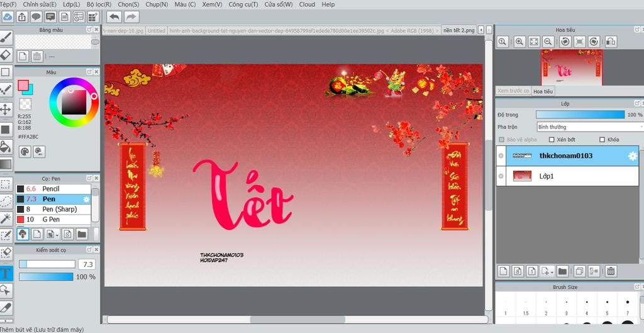This screenshot has height=333, width=644.
Task: Activate the Text tool
Action: [x=6, y=273]
